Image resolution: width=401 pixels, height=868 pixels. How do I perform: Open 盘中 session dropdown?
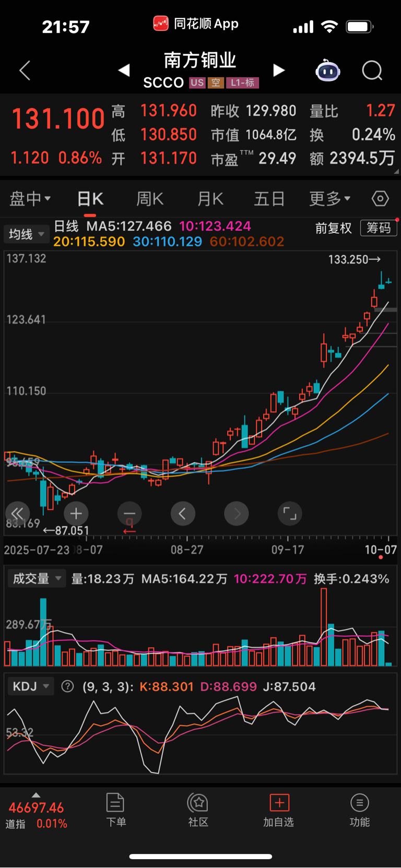point(30,198)
